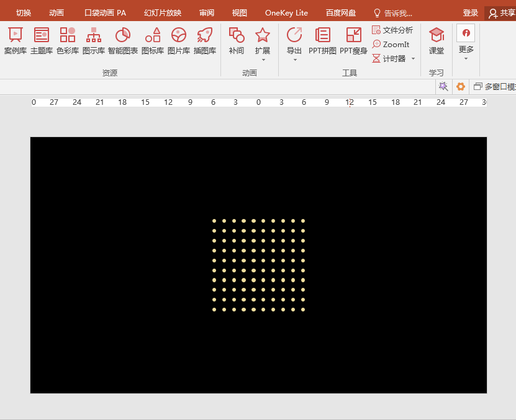Switch to the 动画 animations tab

57,13
